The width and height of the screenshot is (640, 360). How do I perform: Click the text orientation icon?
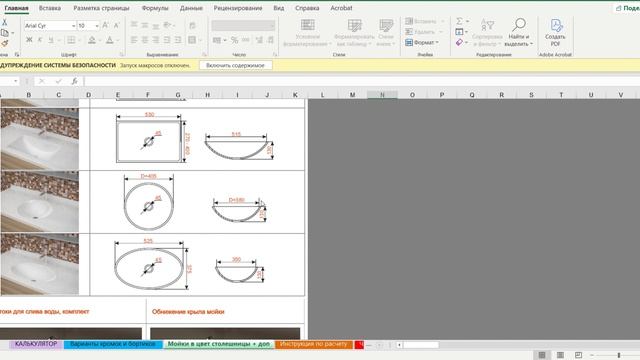click(167, 25)
